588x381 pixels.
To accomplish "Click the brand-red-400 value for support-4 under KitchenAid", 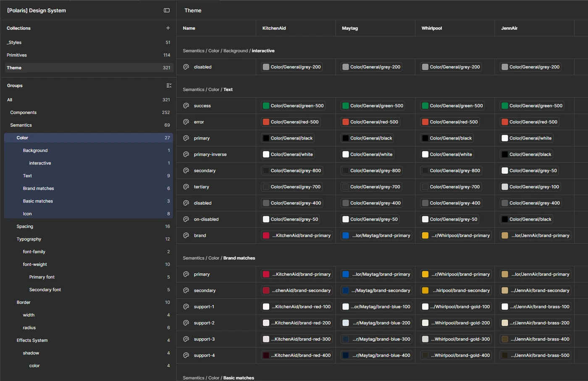I will click(297, 355).
